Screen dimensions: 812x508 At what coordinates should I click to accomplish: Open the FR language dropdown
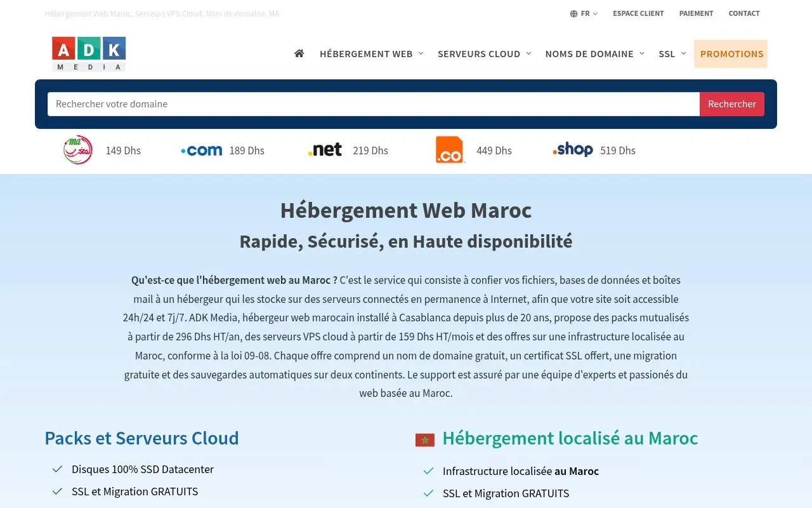(x=584, y=13)
